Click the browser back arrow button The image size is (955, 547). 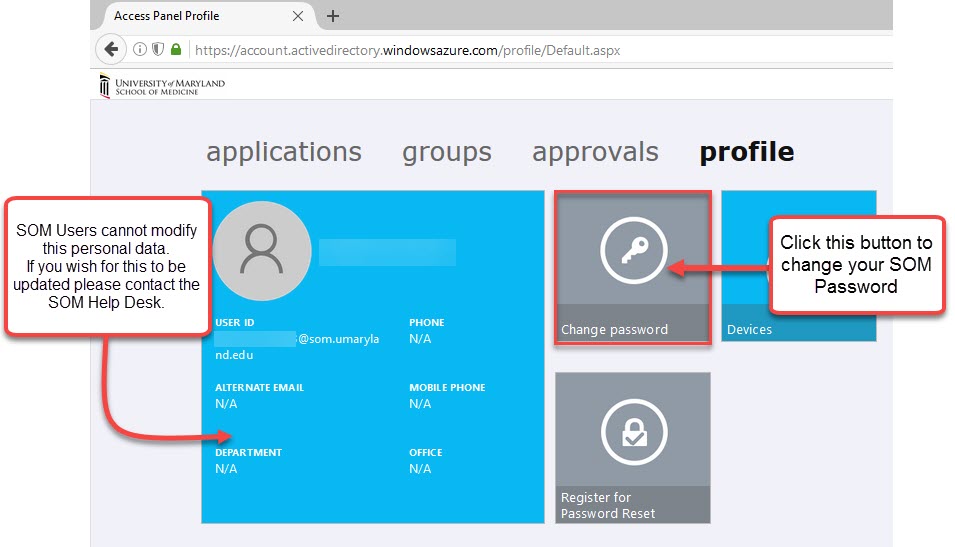click(x=110, y=49)
